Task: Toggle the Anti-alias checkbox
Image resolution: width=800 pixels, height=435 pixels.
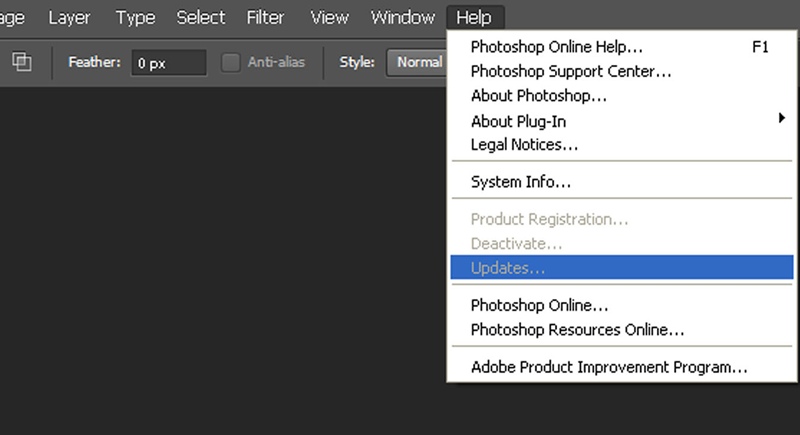Action: coord(231,63)
